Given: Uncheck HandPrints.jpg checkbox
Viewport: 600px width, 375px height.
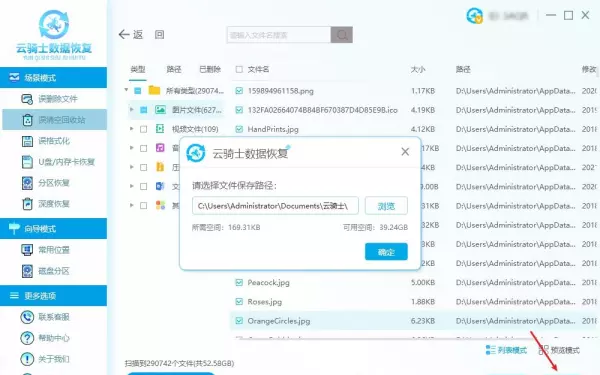Looking at the screenshot, I should pyautogui.click(x=239, y=129).
